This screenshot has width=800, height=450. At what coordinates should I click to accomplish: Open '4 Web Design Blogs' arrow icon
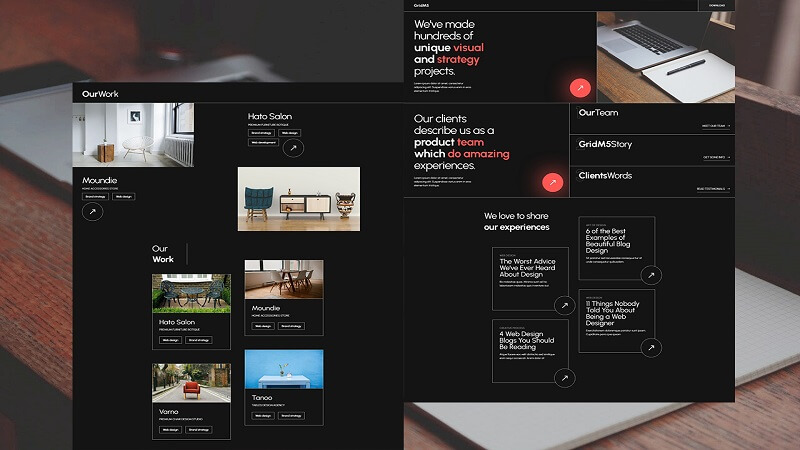[x=564, y=377]
